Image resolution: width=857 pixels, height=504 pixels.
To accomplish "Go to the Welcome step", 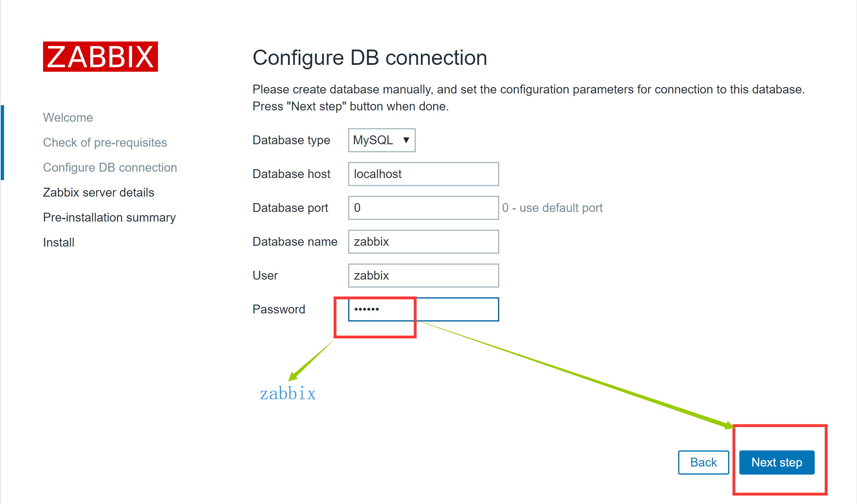I will pos(68,118).
